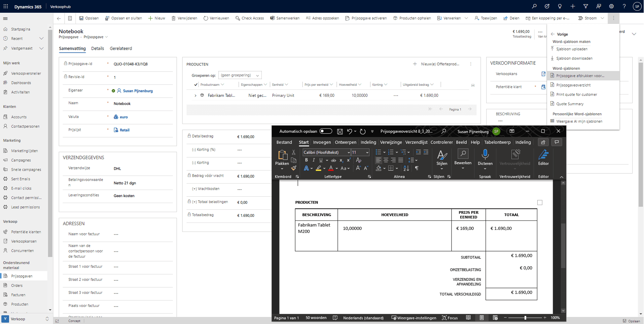Click Prijsopgave activeren button
The height and width of the screenshot is (324, 644).
point(366,18)
